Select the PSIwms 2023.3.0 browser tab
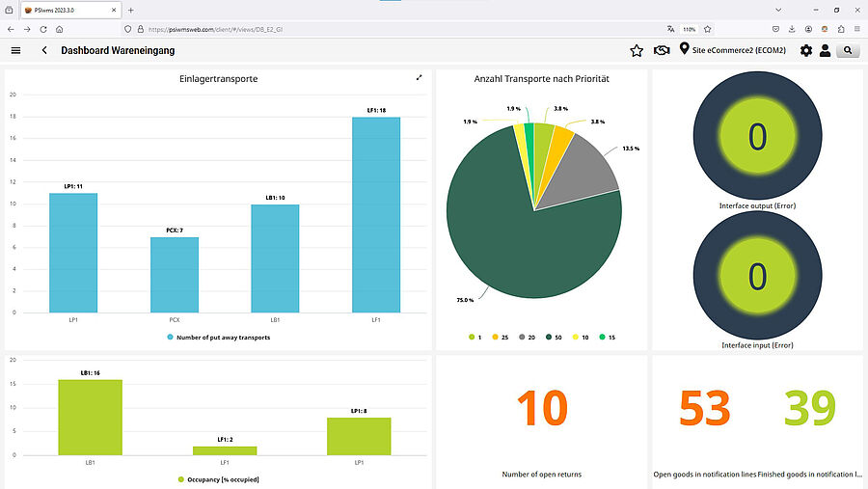868x489 pixels. point(60,10)
